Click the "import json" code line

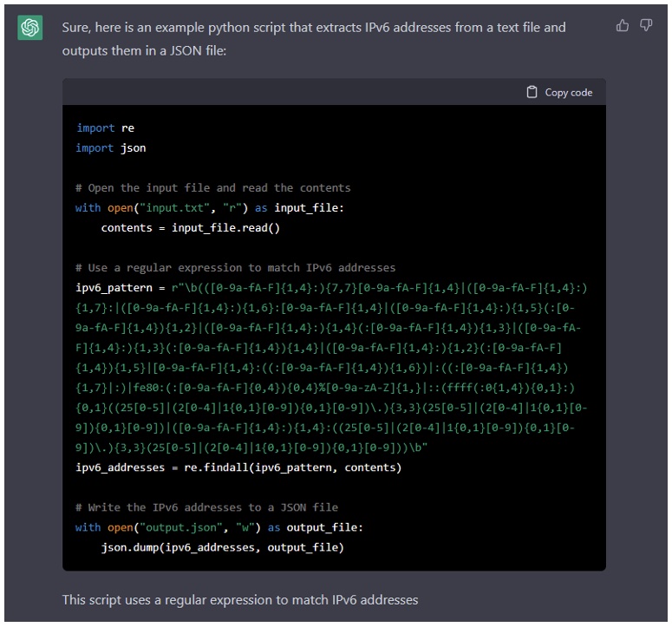(111, 148)
